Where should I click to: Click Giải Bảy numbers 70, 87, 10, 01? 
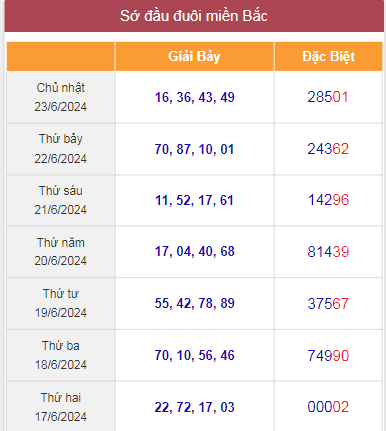[x=195, y=149]
